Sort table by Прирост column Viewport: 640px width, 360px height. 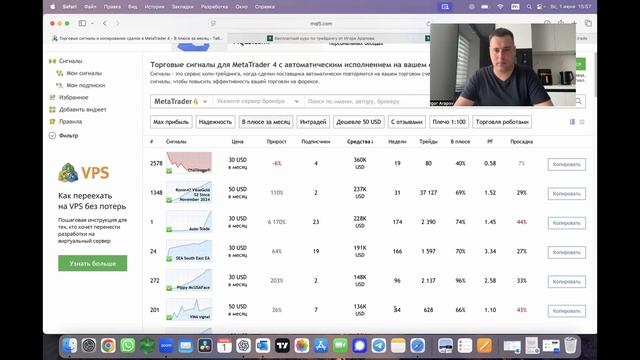pos(276,142)
